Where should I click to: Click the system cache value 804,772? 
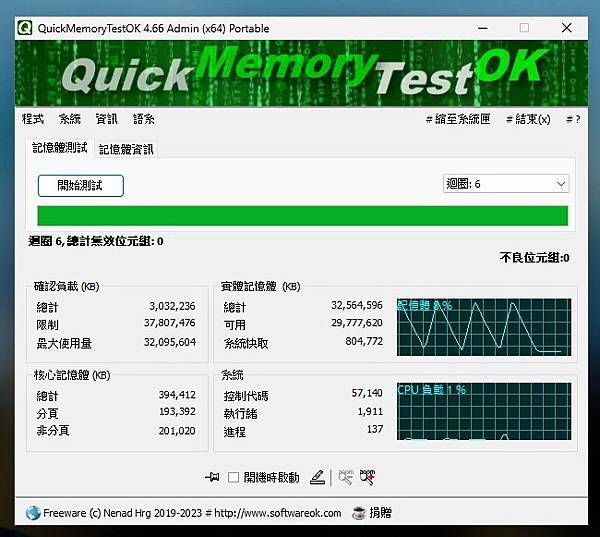pos(364,341)
